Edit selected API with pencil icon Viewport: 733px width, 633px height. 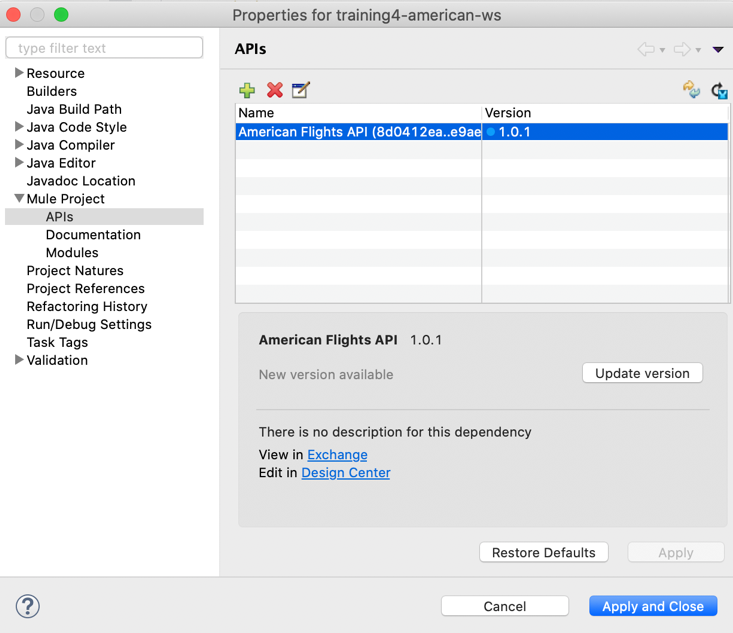click(x=301, y=90)
